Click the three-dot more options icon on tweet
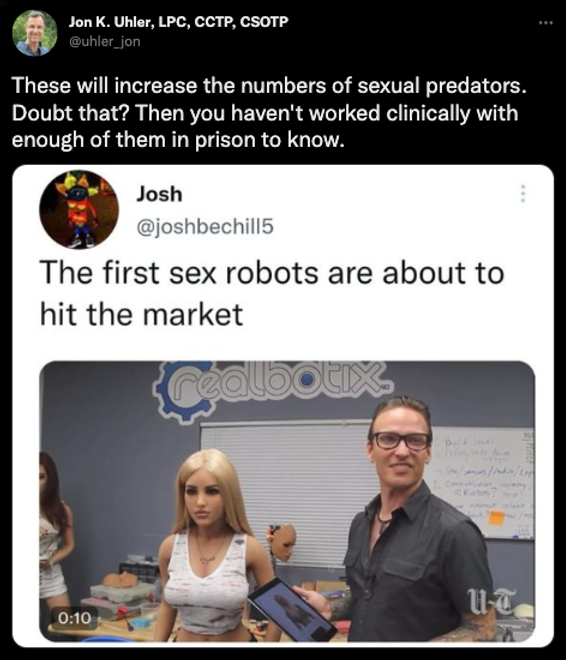 tap(546, 23)
